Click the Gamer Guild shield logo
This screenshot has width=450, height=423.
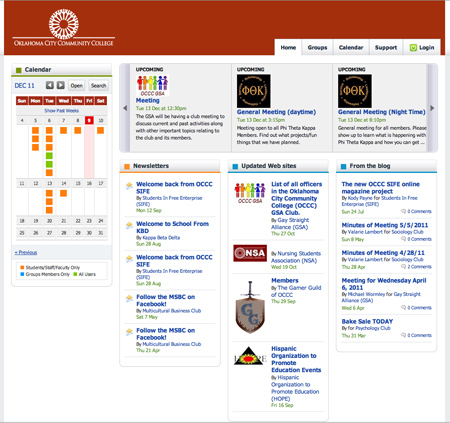point(250,307)
